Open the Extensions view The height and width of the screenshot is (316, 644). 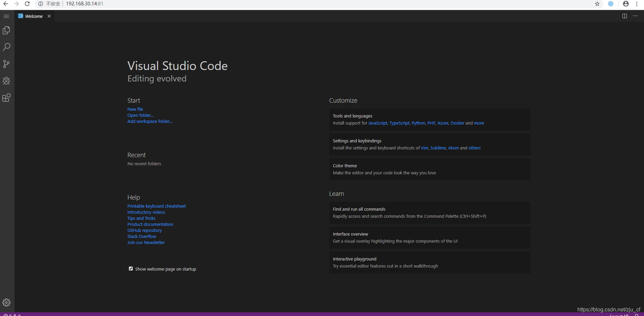[x=6, y=98]
